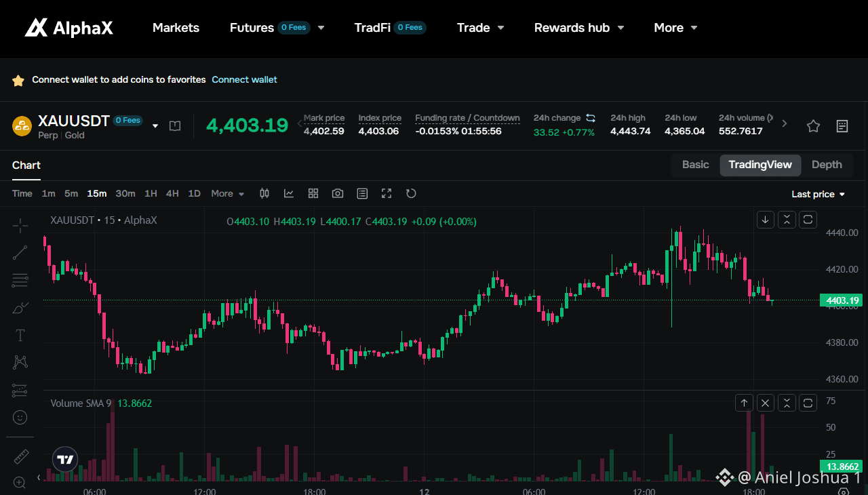The width and height of the screenshot is (868, 495).
Task: Click the Volume SMA 9 indicator label
Action: click(81, 403)
